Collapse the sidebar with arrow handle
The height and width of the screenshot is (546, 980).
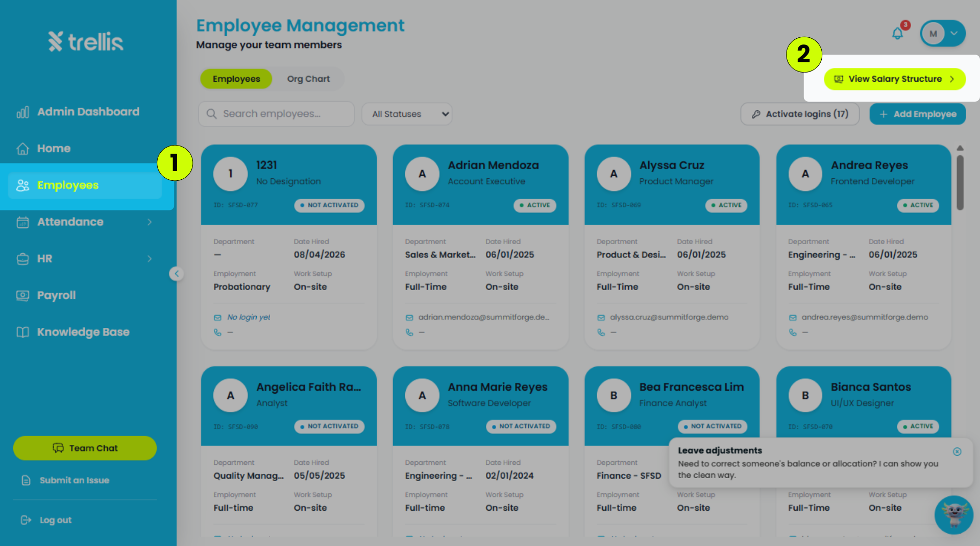tap(177, 274)
